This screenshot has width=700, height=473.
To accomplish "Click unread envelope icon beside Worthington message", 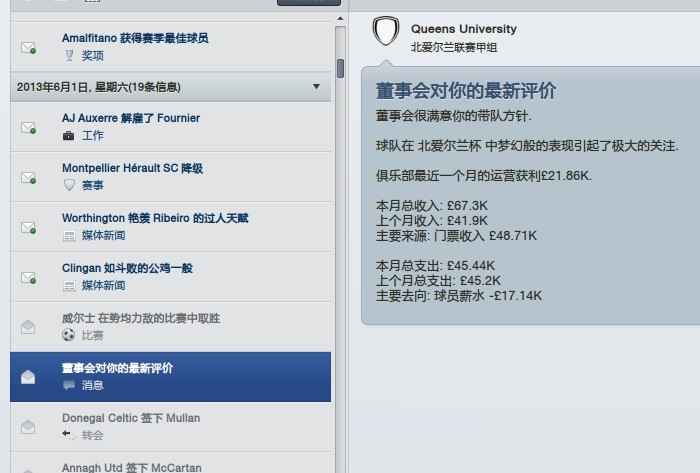I will 29,228.
